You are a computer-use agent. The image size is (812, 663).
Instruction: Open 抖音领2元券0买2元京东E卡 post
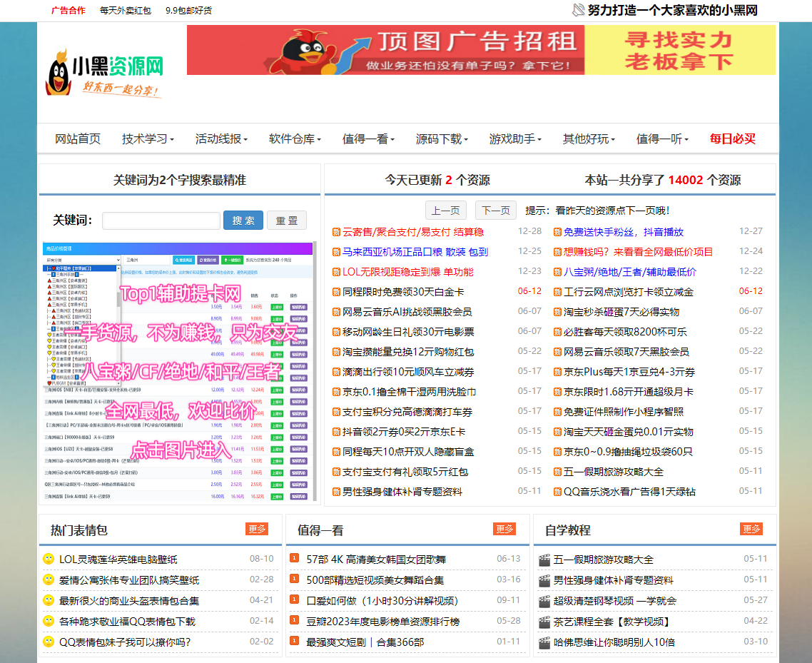(x=404, y=432)
